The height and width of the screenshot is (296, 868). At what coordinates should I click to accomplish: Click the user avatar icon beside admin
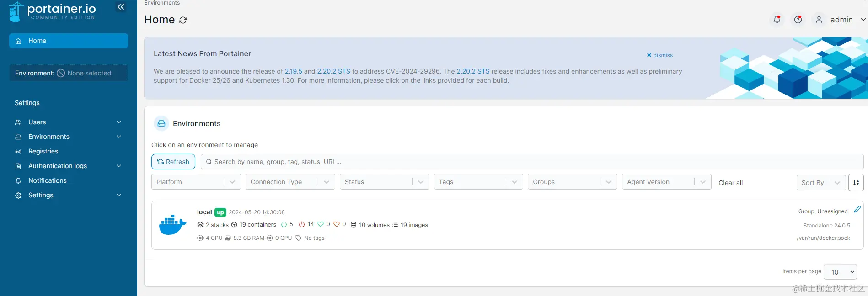pyautogui.click(x=819, y=20)
